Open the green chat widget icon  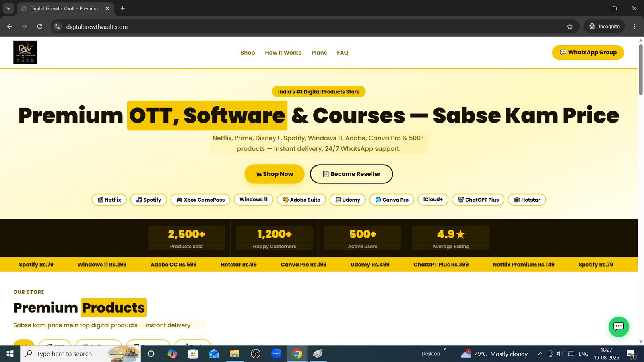619,327
